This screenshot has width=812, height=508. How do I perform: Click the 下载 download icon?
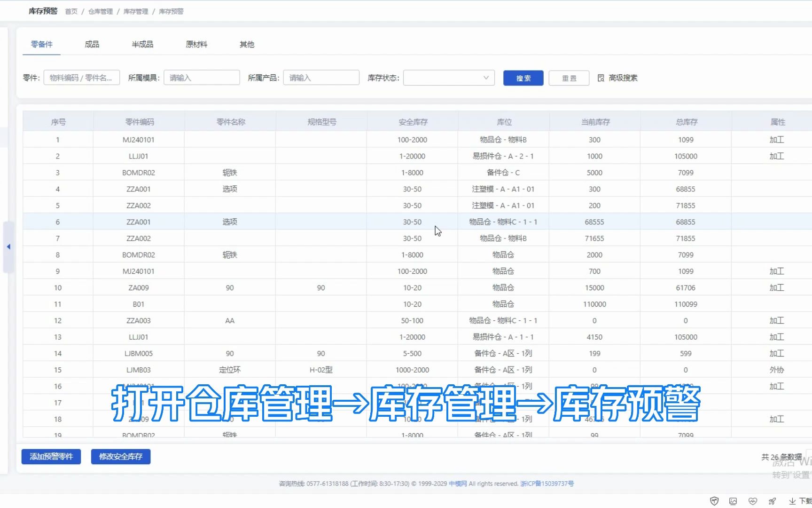(793, 501)
